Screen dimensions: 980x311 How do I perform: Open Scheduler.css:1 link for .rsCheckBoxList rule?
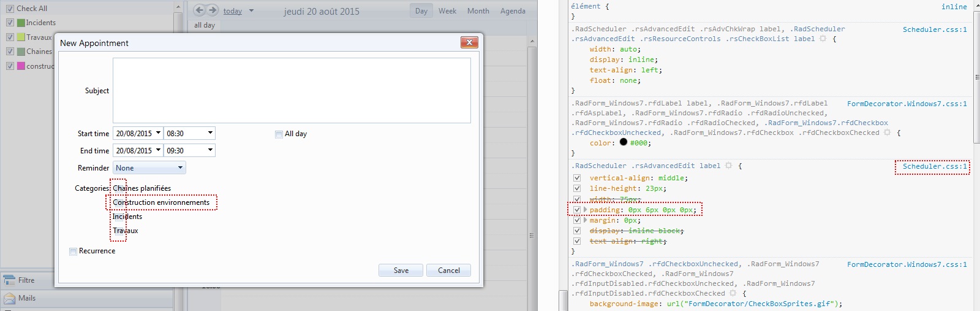coord(935,29)
